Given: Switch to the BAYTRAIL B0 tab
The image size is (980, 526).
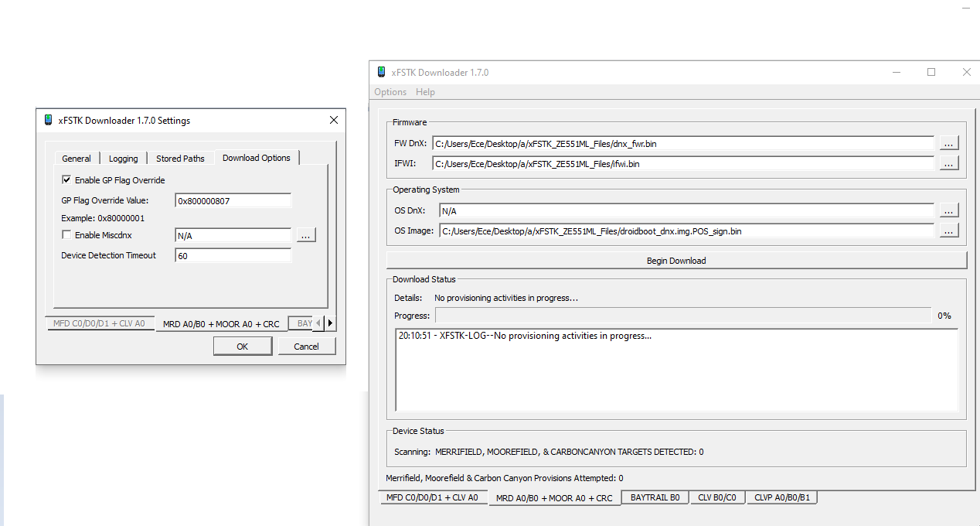Looking at the screenshot, I should pyautogui.click(x=655, y=497).
